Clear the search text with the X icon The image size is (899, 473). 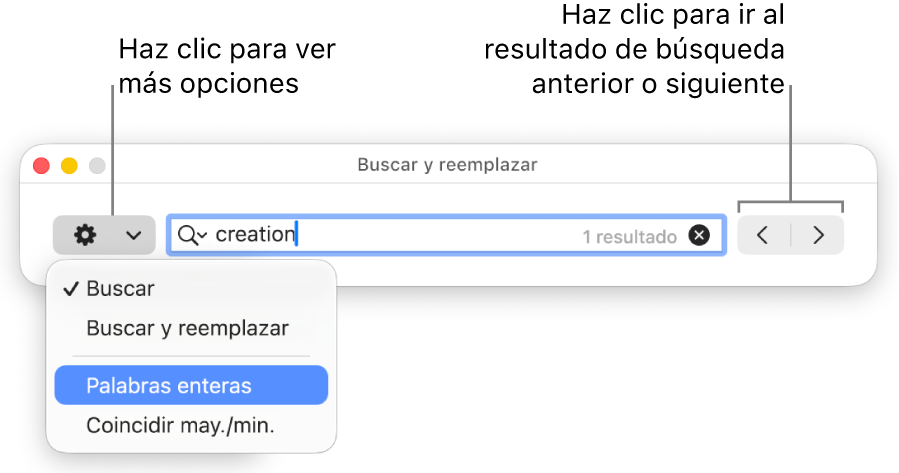tap(700, 236)
